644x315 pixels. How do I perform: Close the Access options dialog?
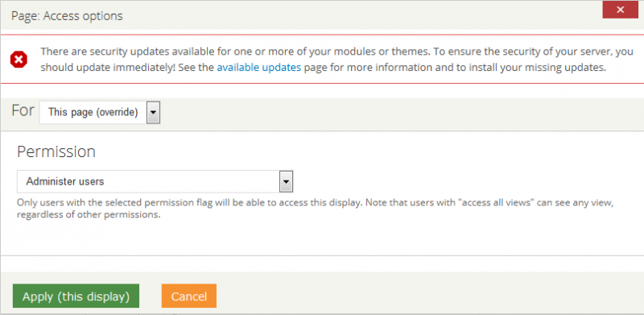pyautogui.click(x=620, y=10)
